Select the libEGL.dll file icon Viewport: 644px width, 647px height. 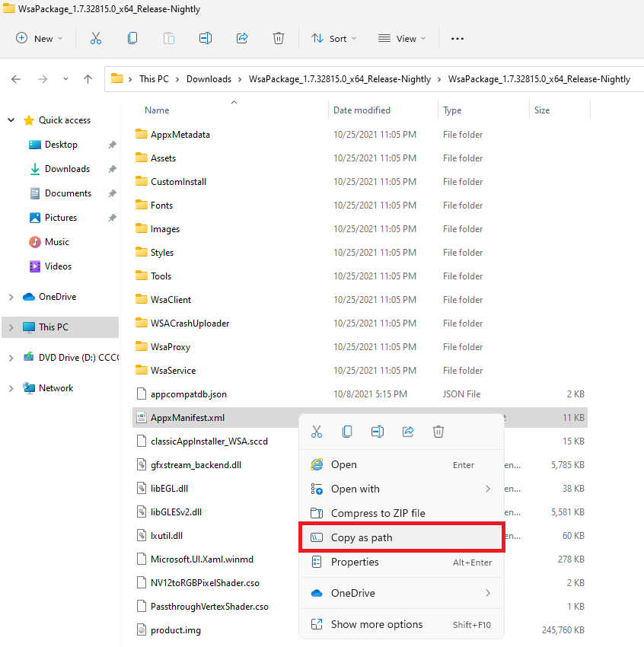(142, 488)
